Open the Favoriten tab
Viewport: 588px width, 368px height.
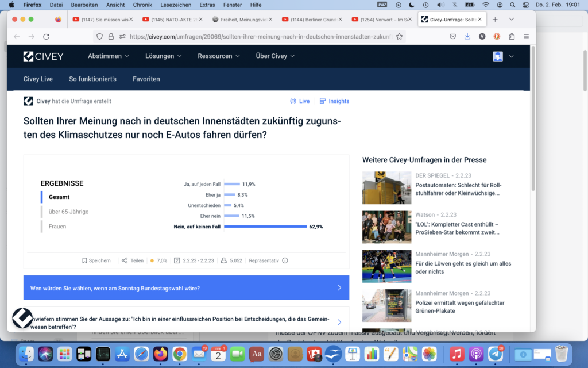point(146,79)
